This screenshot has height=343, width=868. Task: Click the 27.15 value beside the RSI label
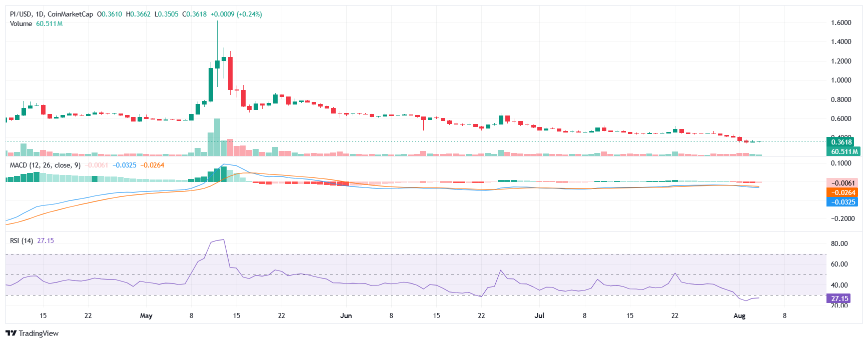point(46,240)
